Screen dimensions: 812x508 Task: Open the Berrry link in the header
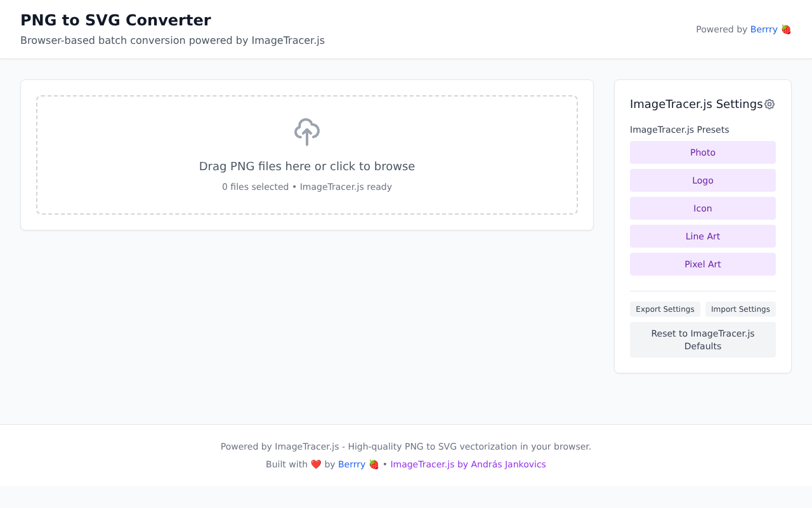coord(763,29)
